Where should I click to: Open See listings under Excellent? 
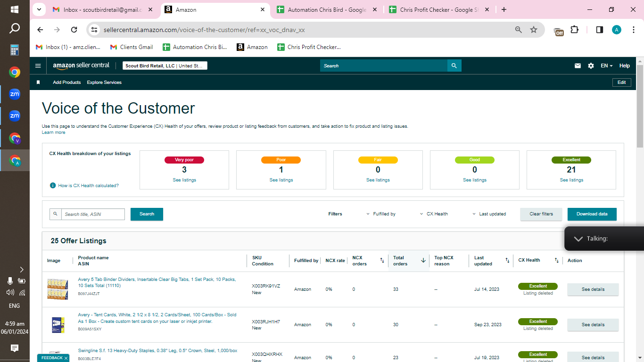point(571,180)
